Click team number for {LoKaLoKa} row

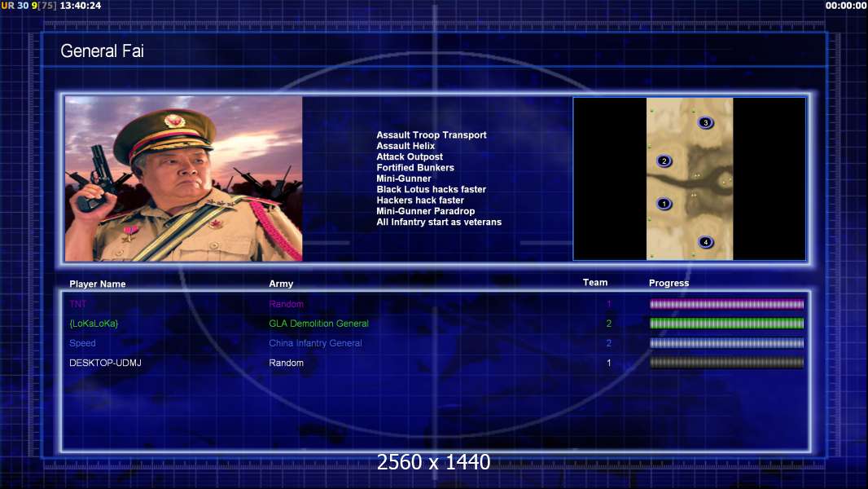coord(608,324)
